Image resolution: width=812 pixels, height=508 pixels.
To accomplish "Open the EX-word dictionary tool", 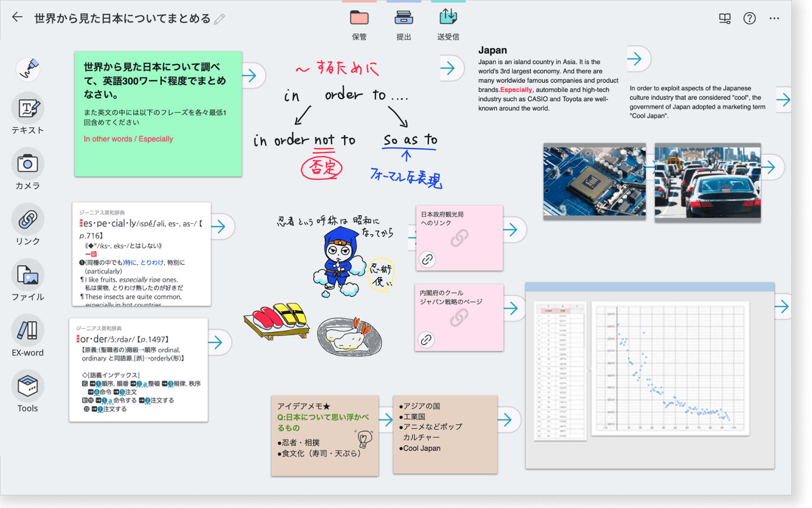I will click(x=28, y=331).
